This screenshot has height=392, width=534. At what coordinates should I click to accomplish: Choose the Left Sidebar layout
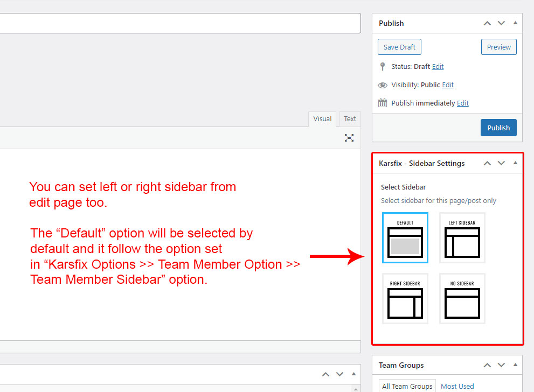462,238
